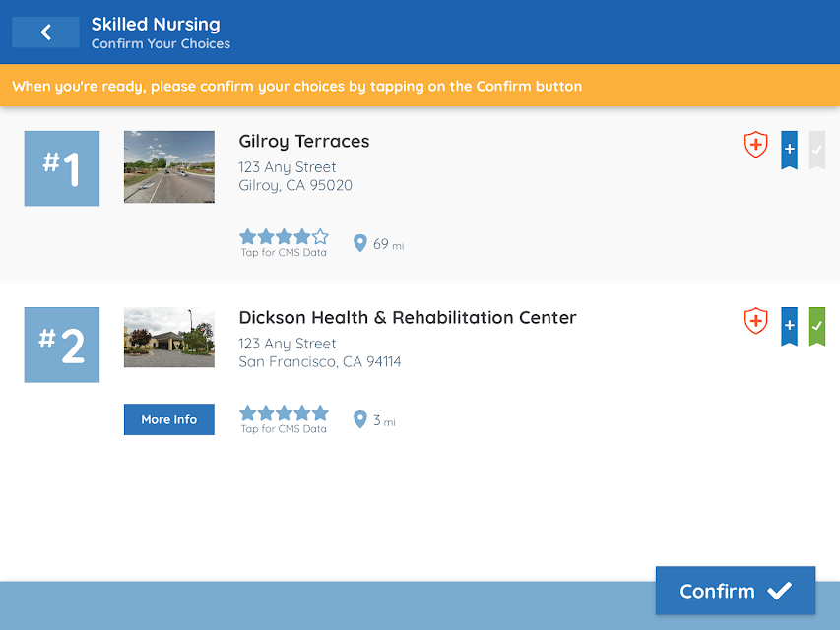Toggle gray checkmark bookmark for Gilroy Terraces
This screenshot has height=630, width=840.
[817, 150]
